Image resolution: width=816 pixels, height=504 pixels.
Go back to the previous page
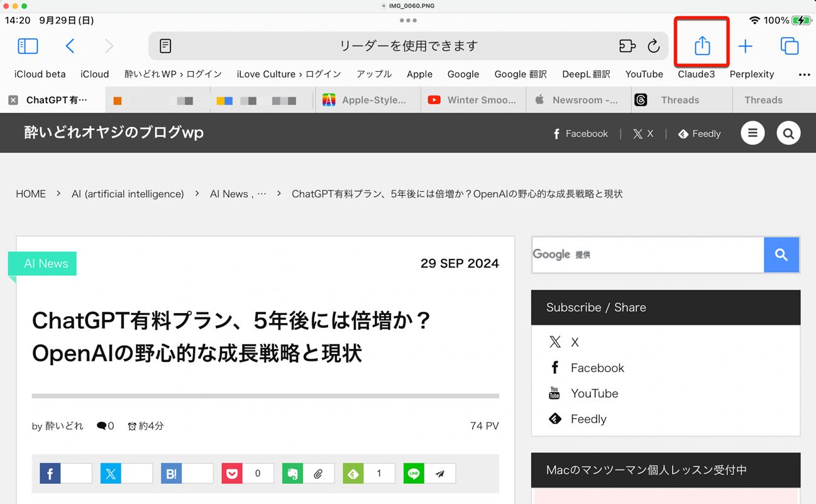[70, 46]
